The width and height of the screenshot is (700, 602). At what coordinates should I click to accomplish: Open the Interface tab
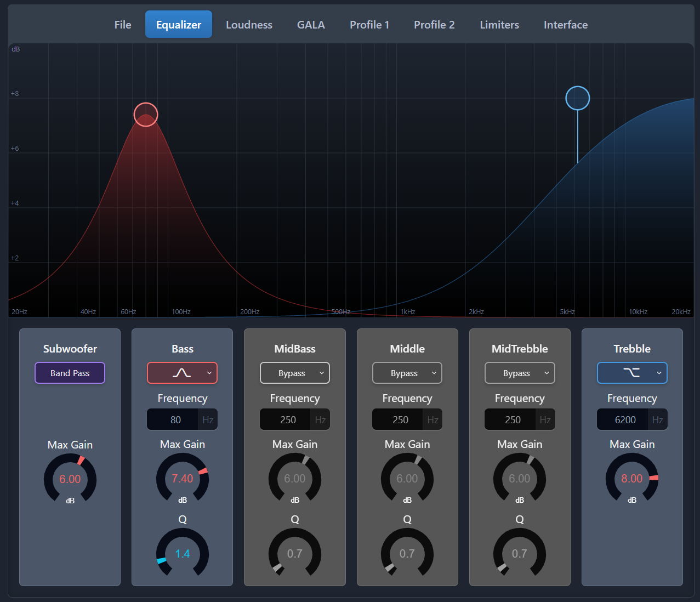coord(566,25)
